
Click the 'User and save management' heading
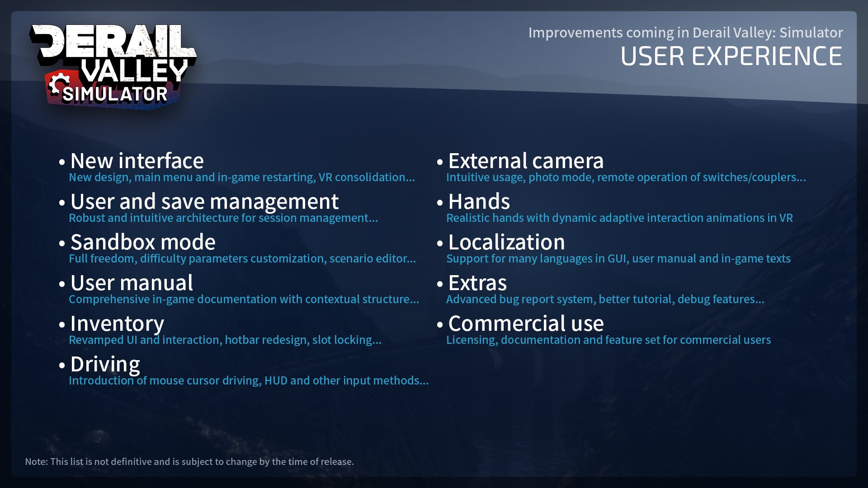click(204, 202)
